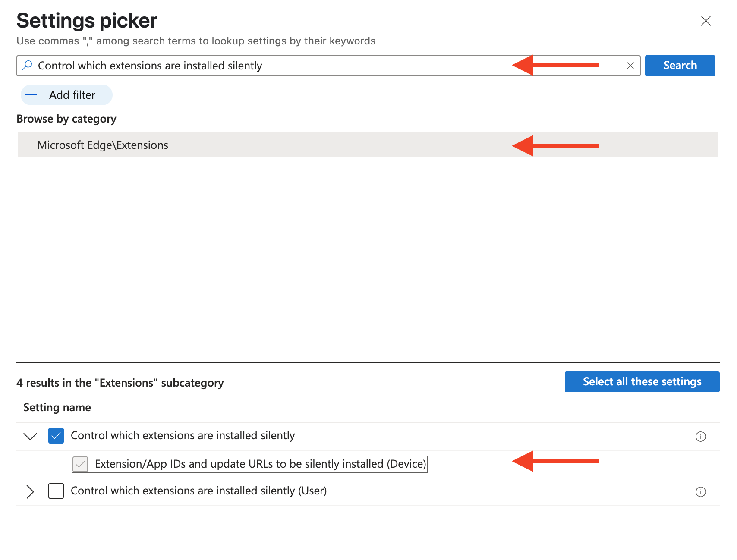Viewport: 737px width, 560px height.
Task: Click the magnifier icon in search box
Action: [x=27, y=66]
